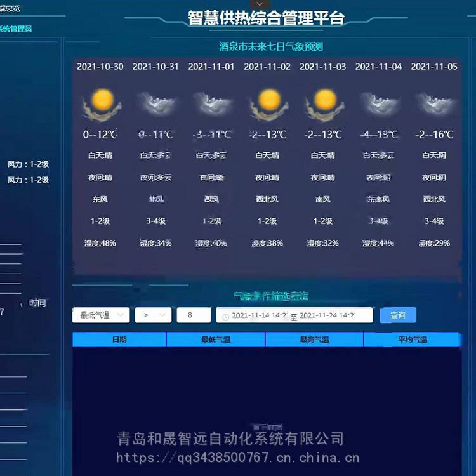476x476 pixels.
Task: Click the sunny weather icon for 2021-11-02
Action: coord(268,105)
